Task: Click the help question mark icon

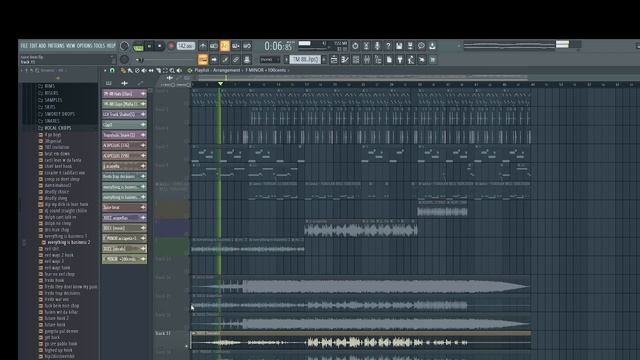Action: [388, 46]
